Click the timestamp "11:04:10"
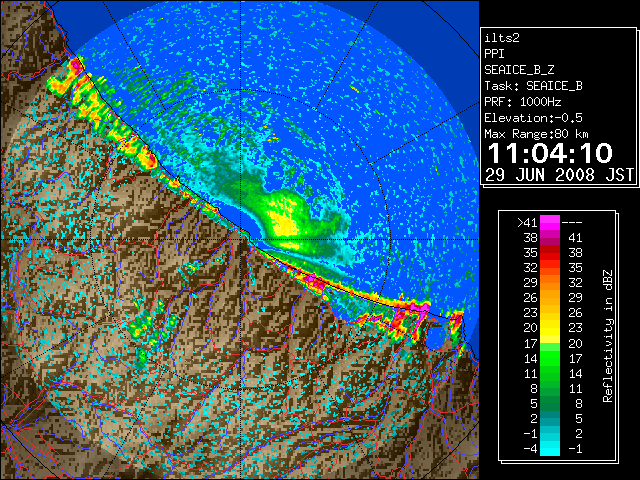Viewport: 640px width, 480px height. [x=550, y=153]
